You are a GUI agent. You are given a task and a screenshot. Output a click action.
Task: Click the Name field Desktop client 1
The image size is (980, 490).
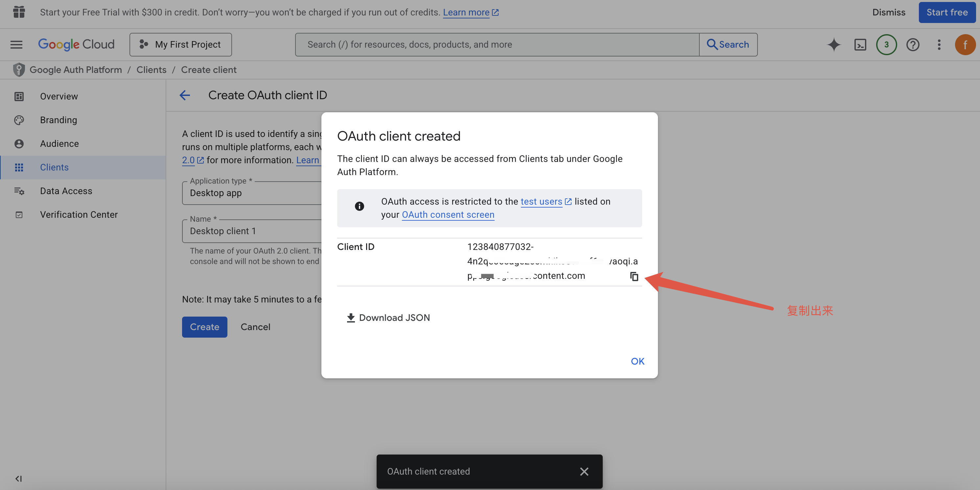click(252, 231)
